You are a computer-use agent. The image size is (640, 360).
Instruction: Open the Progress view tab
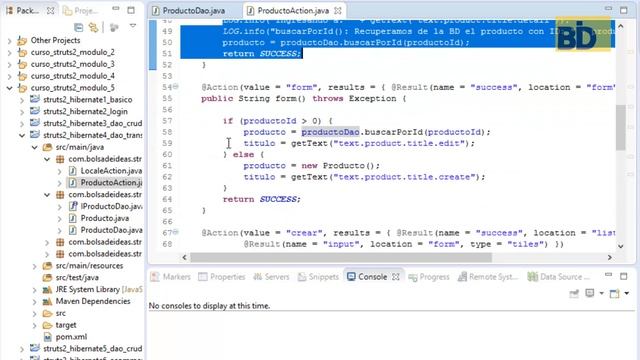429,277
